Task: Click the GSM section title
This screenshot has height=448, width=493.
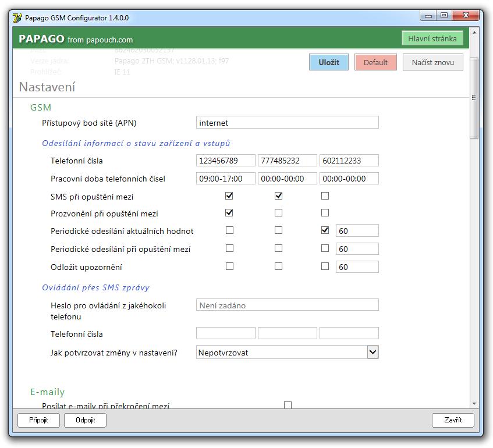Action: [x=41, y=108]
